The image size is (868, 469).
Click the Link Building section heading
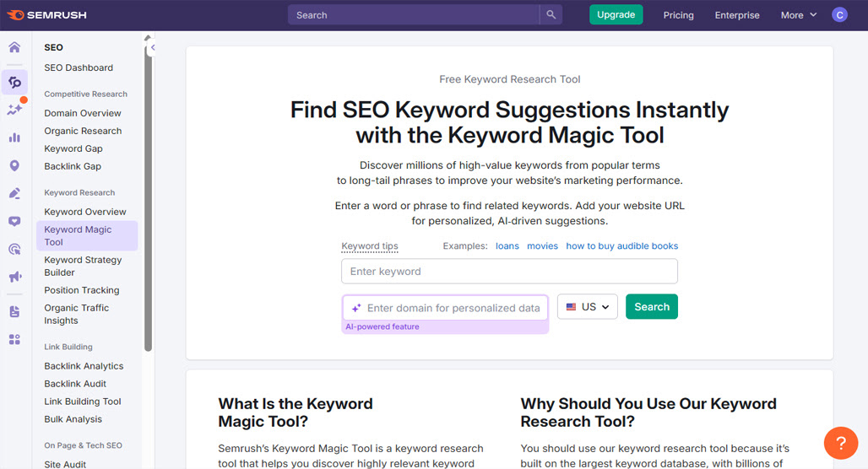pos(68,347)
